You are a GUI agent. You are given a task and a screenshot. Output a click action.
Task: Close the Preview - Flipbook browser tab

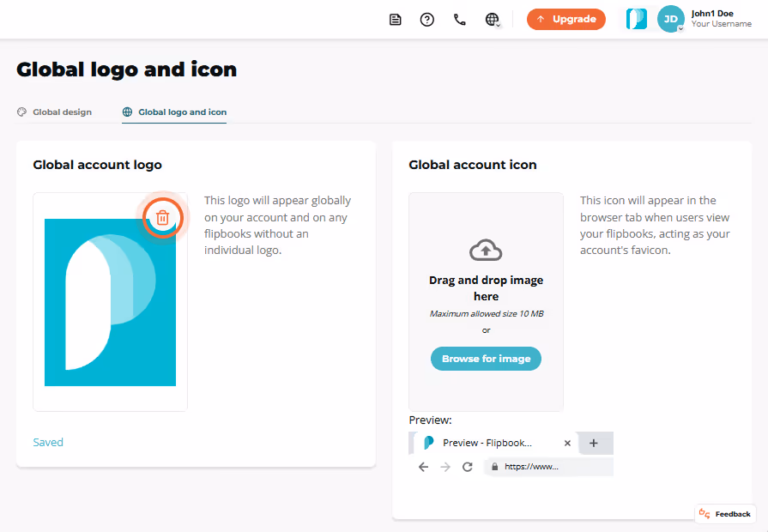tap(567, 443)
